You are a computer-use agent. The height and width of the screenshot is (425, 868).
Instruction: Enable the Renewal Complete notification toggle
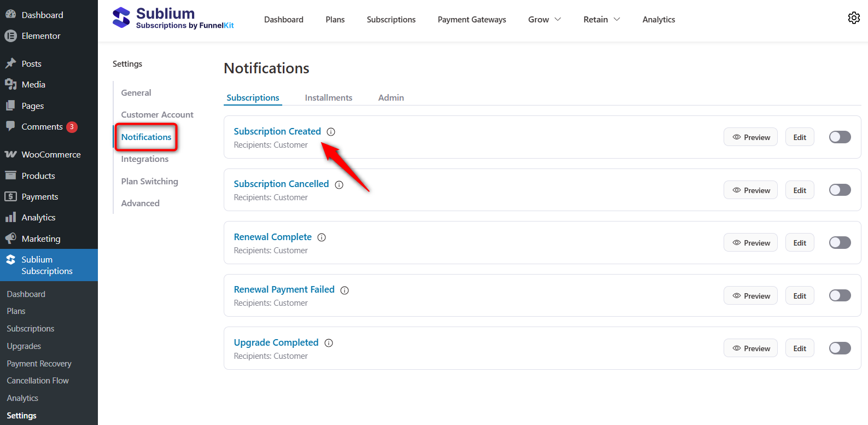coord(840,243)
